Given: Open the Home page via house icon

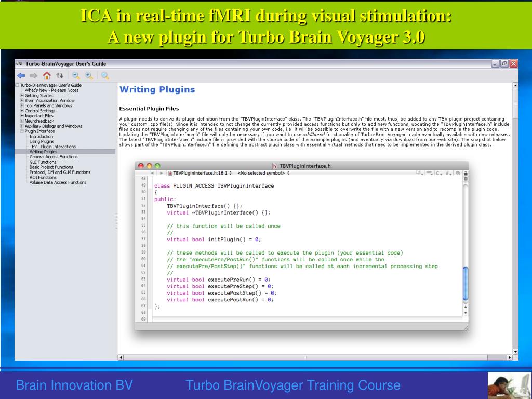Looking at the screenshot, I should [47, 75].
